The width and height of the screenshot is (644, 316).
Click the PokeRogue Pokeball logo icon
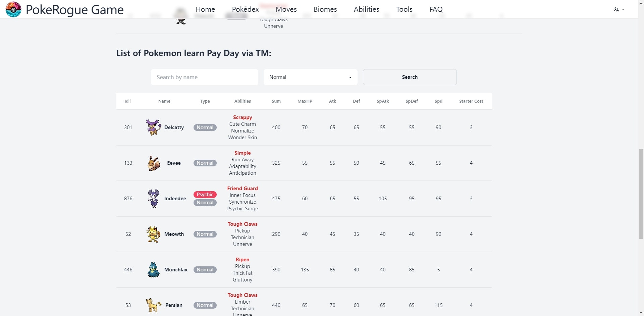pyautogui.click(x=13, y=9)
